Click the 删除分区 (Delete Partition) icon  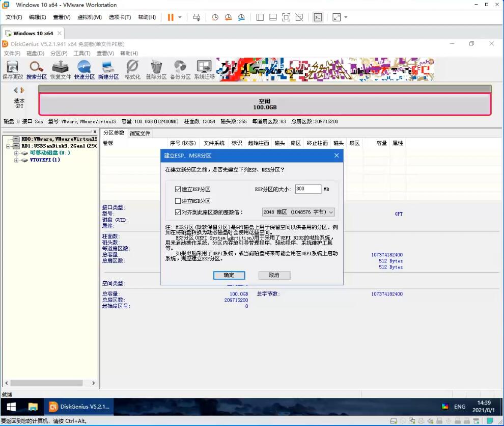coord(156,68)
